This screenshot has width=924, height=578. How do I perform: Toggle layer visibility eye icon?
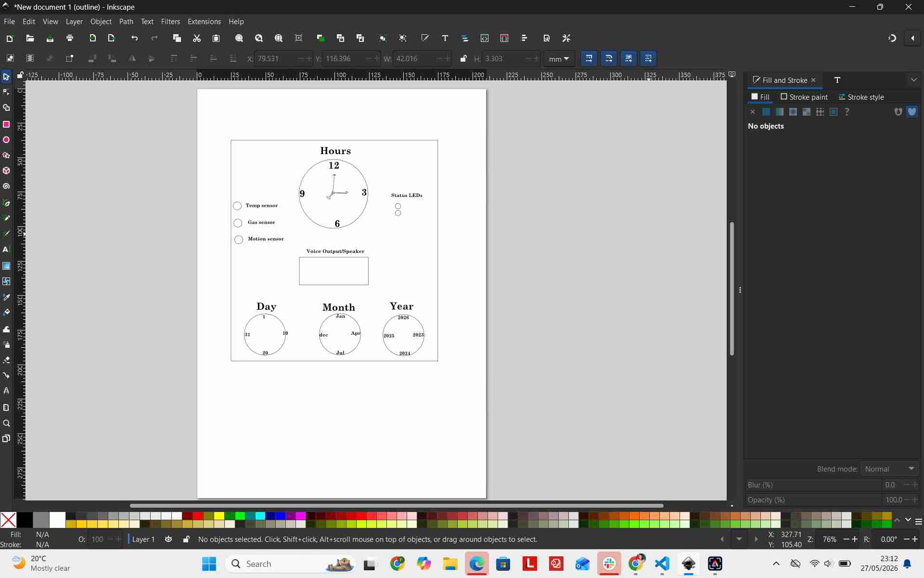[x=168, y=539]
